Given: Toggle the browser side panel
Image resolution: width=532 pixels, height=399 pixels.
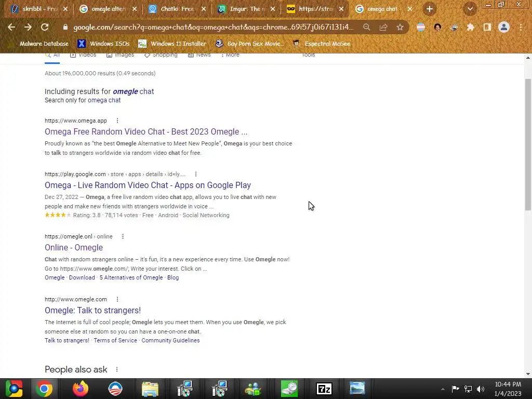Looking at the screenshot, I should tap(487, 27).
